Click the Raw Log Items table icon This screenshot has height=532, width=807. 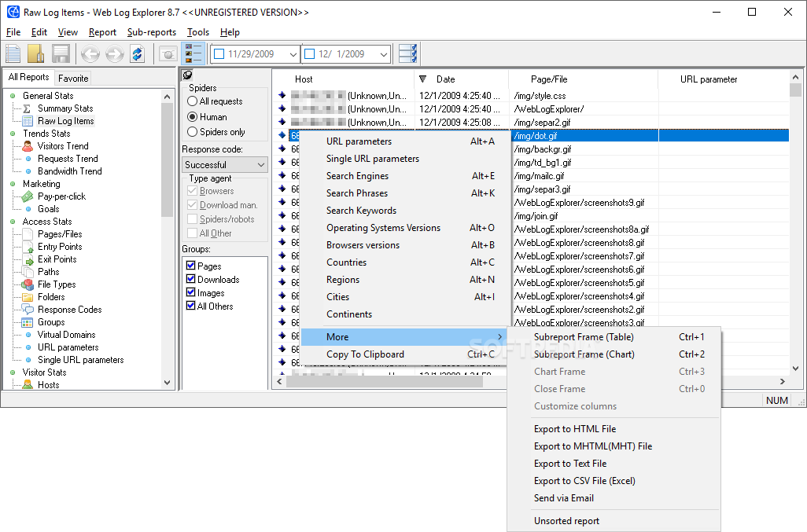point(28,121)
